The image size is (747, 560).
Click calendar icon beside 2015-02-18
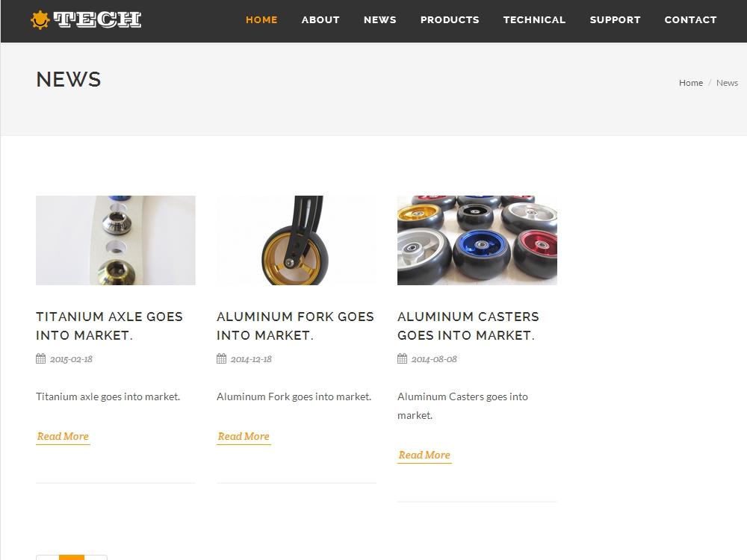pyautogui.click(x=40, y=358)
